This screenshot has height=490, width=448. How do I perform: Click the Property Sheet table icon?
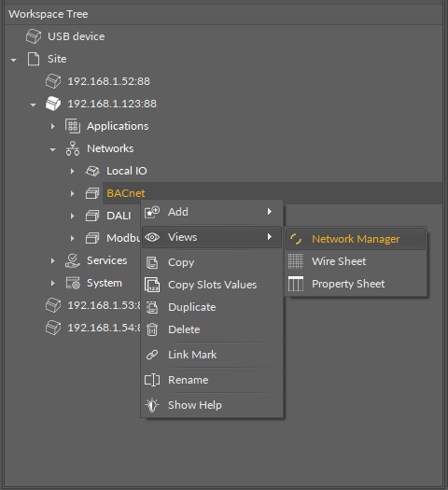pos(296,284)
